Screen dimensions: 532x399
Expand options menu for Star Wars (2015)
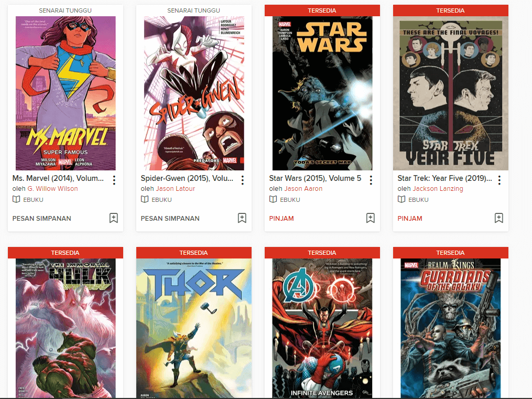tap(371, 180)
